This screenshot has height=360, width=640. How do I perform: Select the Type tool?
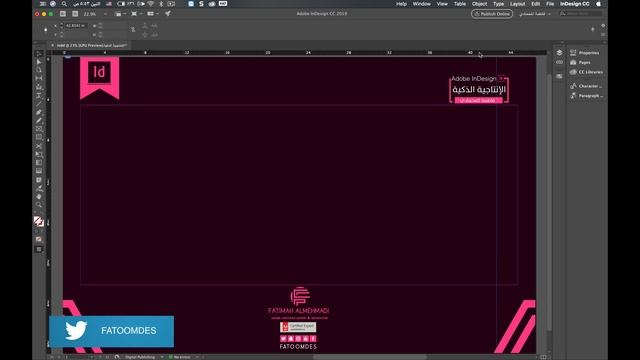(x=39, y=96)
